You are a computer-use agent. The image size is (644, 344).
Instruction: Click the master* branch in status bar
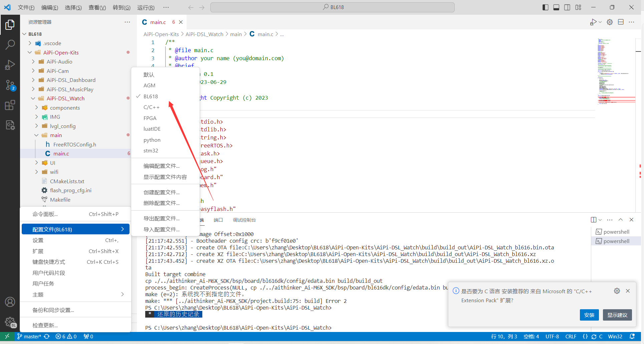click(x=29, y=336)
